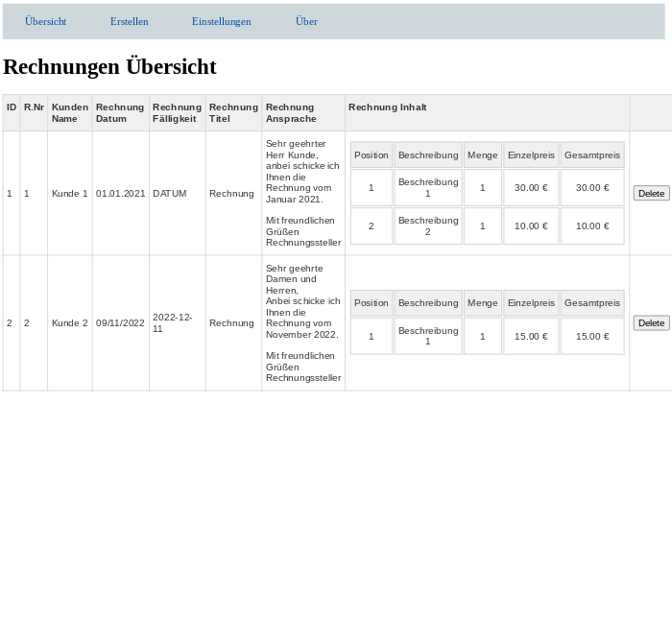The image size is (672, 640).
Task: Click the Rechnung Inhalt column header
Action: pos(388,107)
